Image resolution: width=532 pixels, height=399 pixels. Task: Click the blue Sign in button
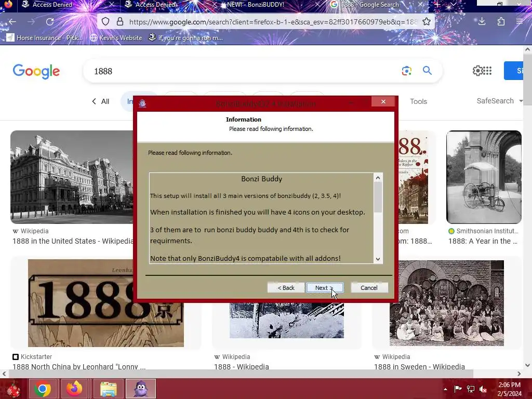coord(513,71)
